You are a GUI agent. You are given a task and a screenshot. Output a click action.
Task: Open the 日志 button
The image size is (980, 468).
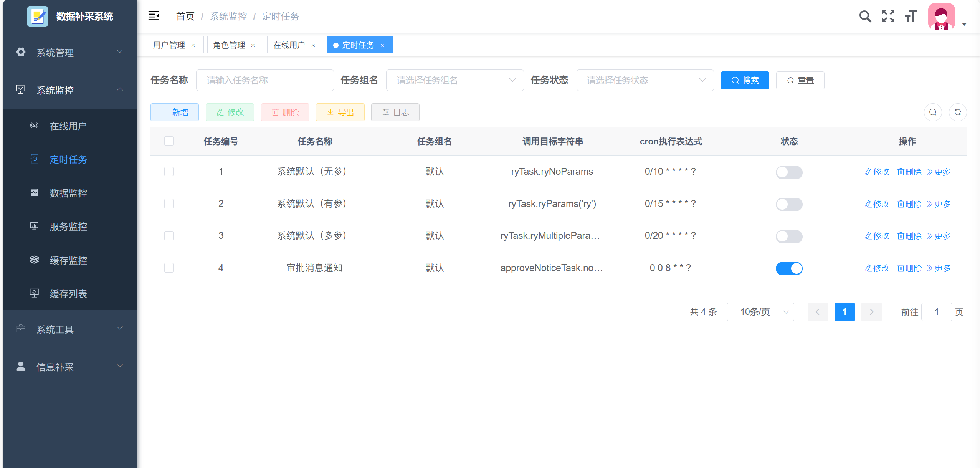coord(395,112)
